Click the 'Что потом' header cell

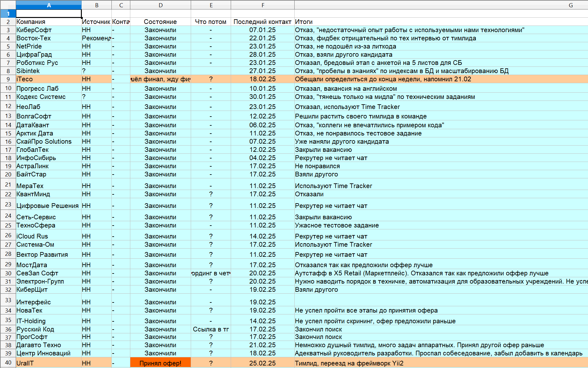[211, 22]
